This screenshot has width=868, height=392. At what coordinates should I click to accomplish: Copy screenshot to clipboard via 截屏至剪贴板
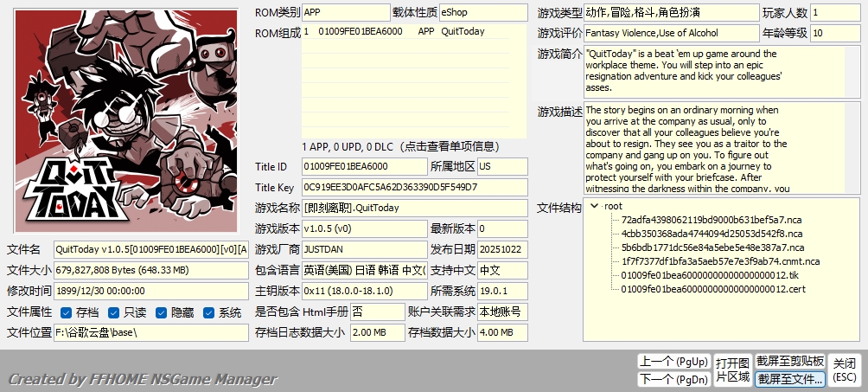(790, 361)
